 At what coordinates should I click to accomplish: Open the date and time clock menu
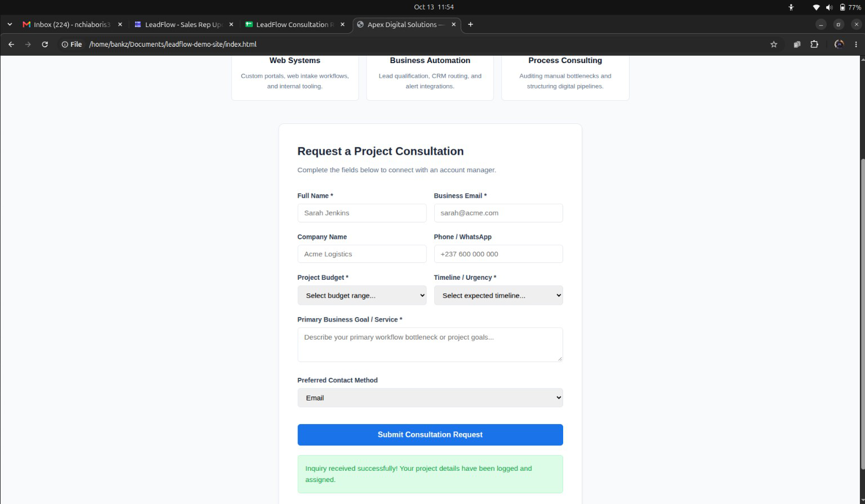point(434,7)
